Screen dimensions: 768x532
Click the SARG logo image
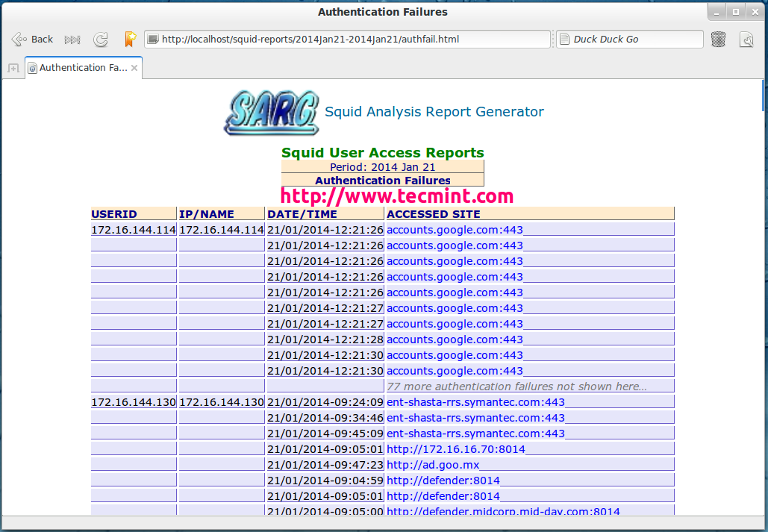(271, 113)
